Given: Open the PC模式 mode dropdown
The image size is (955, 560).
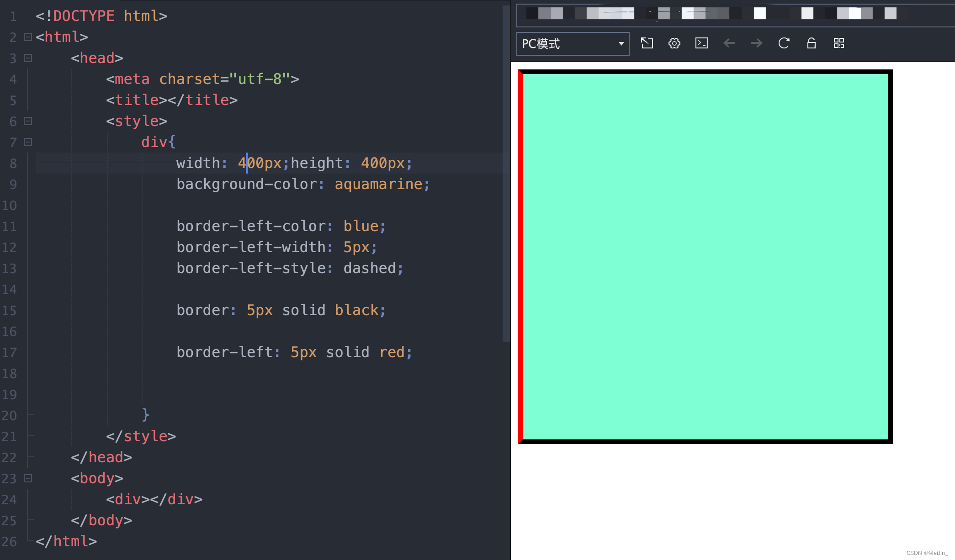Looking at the screenshot, I should click(573, 44).
